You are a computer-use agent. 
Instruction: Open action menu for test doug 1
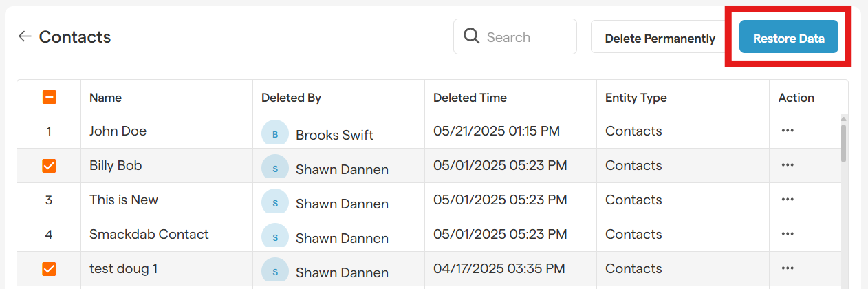pos(788,268)
